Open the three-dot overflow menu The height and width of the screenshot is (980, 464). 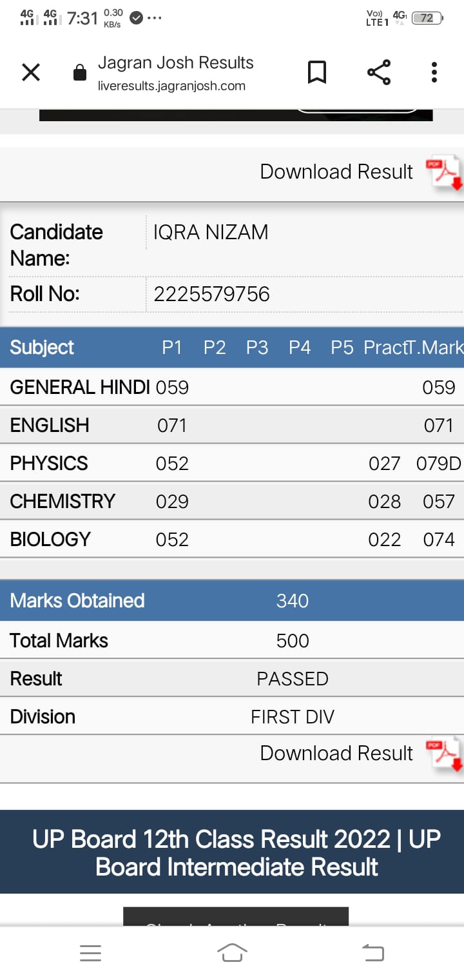pos(434,73)
